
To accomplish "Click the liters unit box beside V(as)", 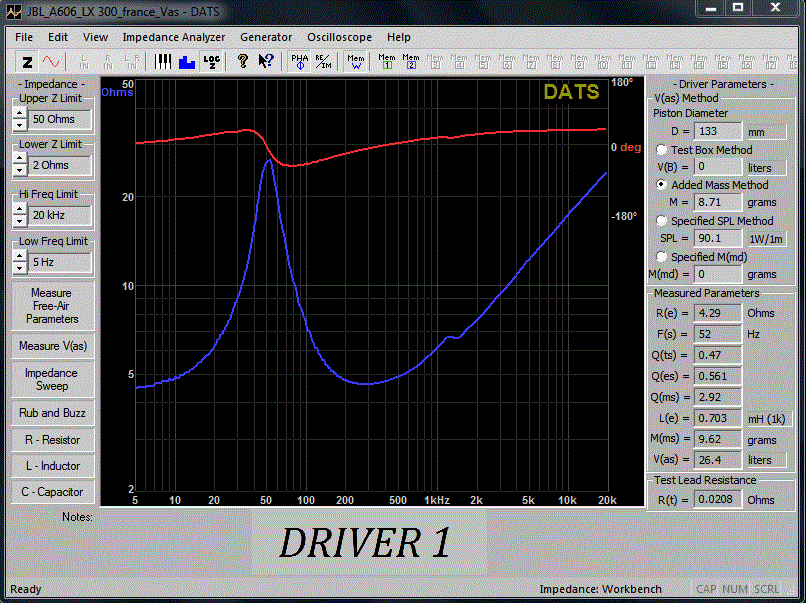I will pos(765,460).
